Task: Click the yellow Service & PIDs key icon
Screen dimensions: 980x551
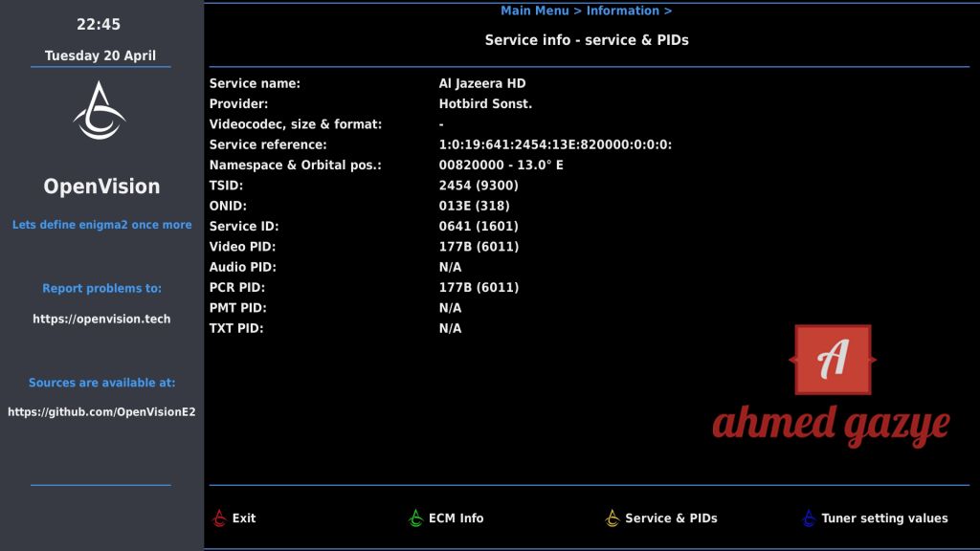Action: click(612, 518)
